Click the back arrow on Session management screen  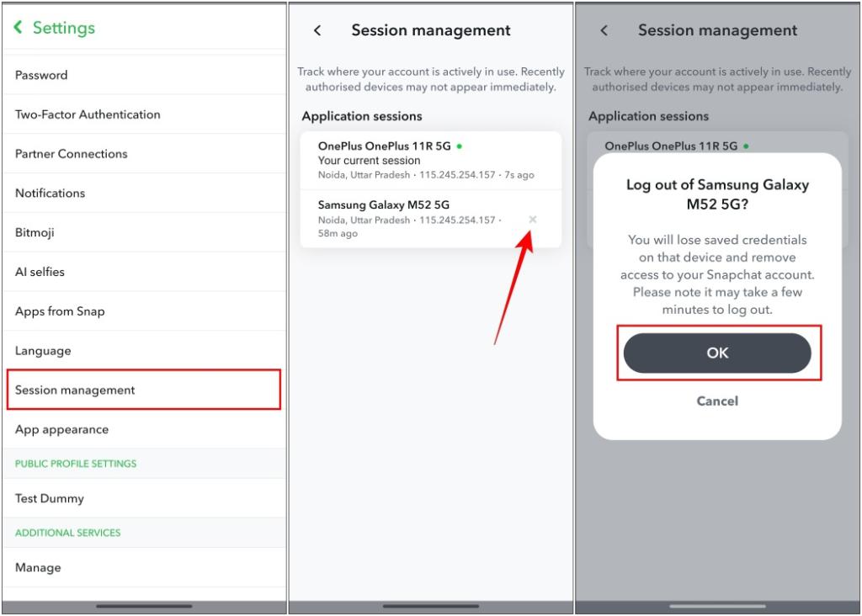(317, 29)
